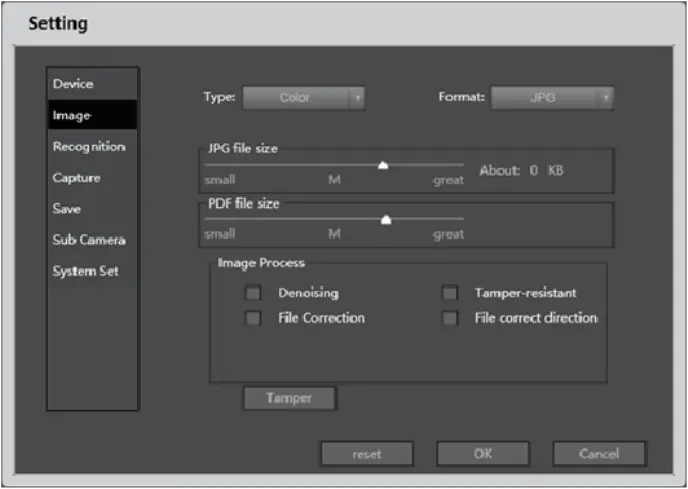Click the JPG file size slider handle
This screenshot has height=489, width=688.
(x=382, y=166)
